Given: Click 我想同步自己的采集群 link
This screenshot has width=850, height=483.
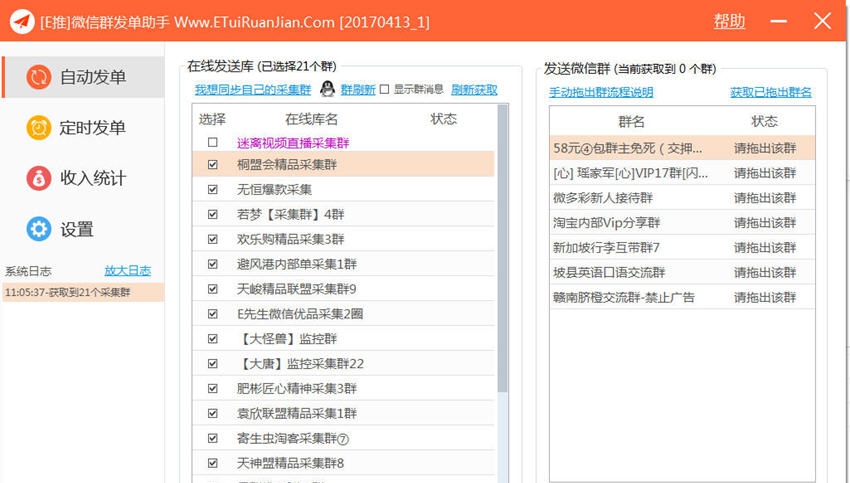Looking at the screenshot, I should pos(253,89).
